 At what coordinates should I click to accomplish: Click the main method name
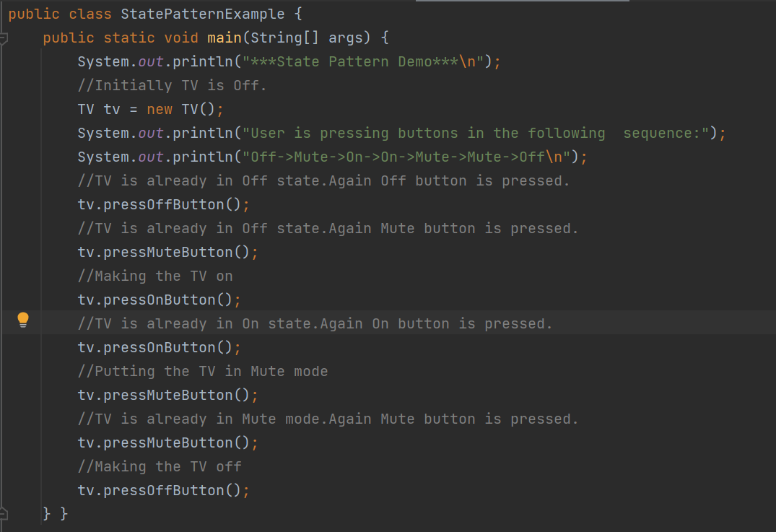[x=224, y=38]
